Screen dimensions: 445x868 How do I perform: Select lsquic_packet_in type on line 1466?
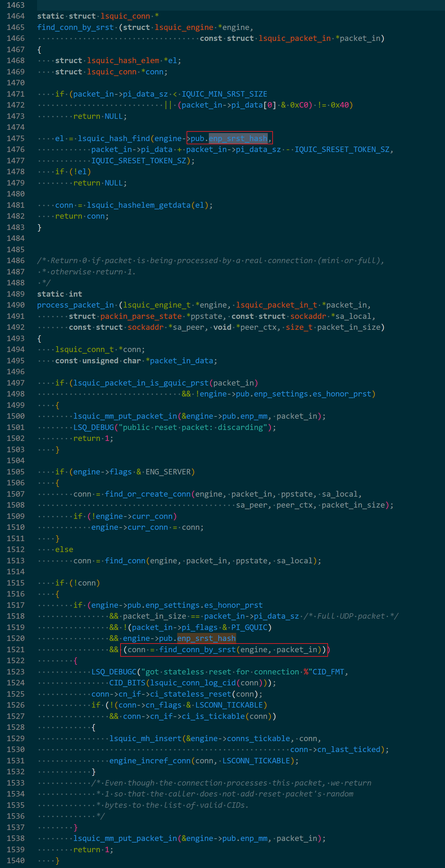coord(295,38)
